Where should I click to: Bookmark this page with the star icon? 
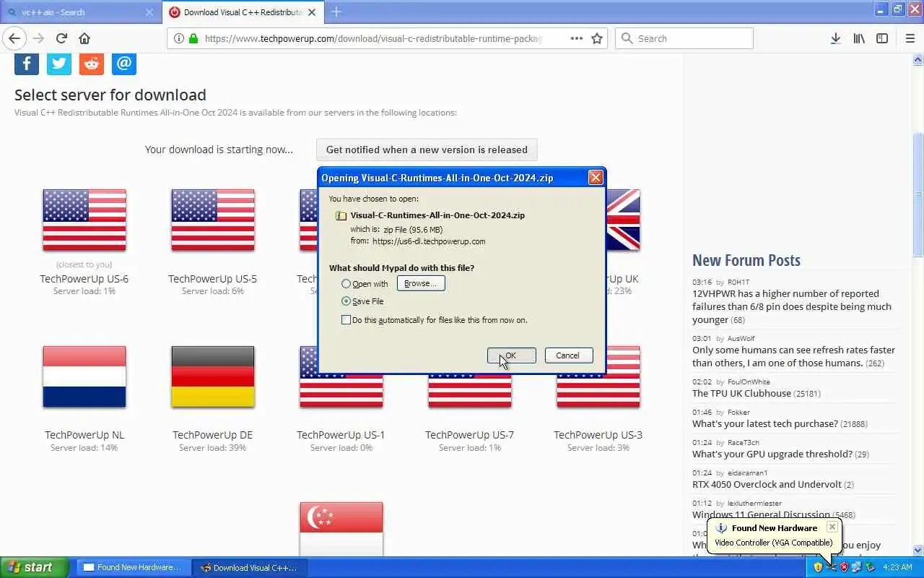click(x=597, y=38)
